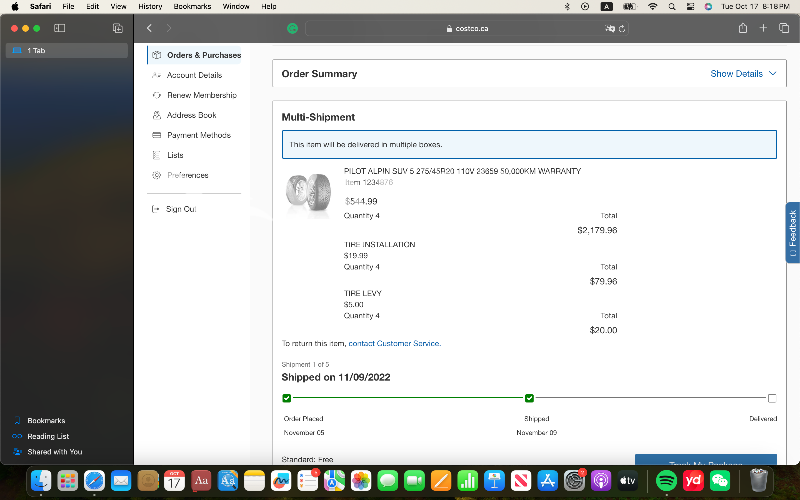Go back using the back arrow
The height and width of the screenshot is (500, 800).
[x=149, y=28]
